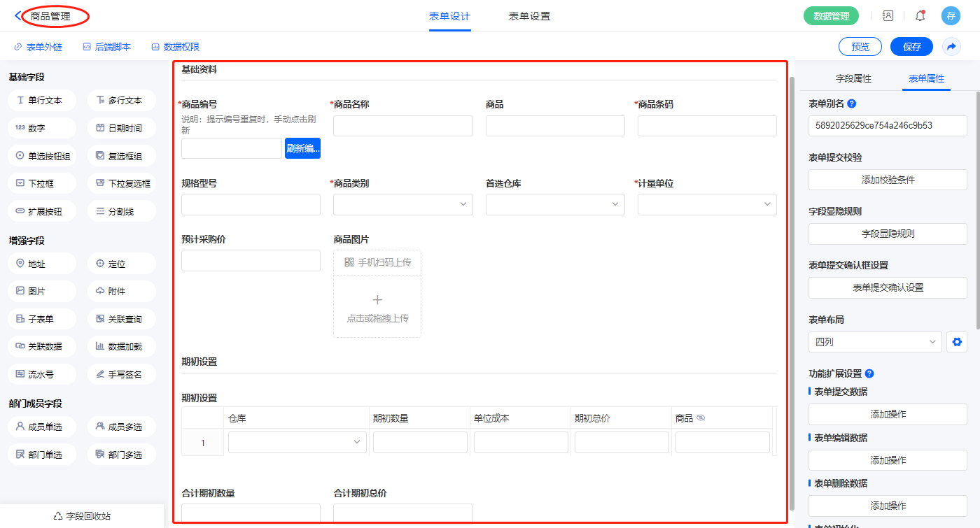Open the 表单外链 link
This screenshot has height=528, width=980.
[x=38, y=47]
